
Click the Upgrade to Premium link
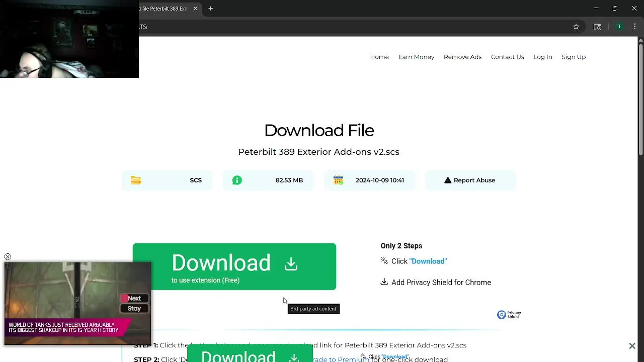pos(341,359)
